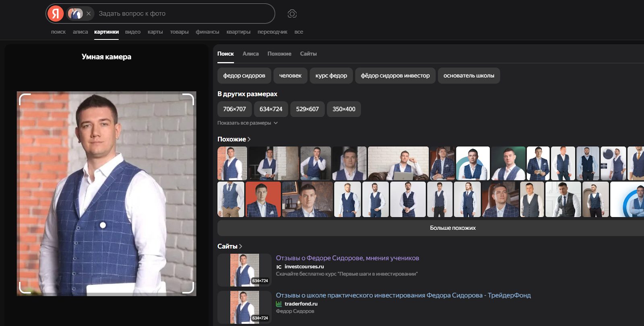
Task: Remove the uploaded photo from search box
Action: [89, 14]
